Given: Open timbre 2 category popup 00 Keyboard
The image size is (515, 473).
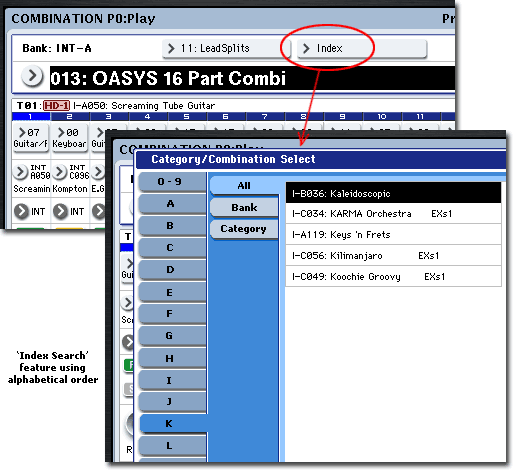Looking at the screenshot, I should pyautogui.click(x=69, y=138).
